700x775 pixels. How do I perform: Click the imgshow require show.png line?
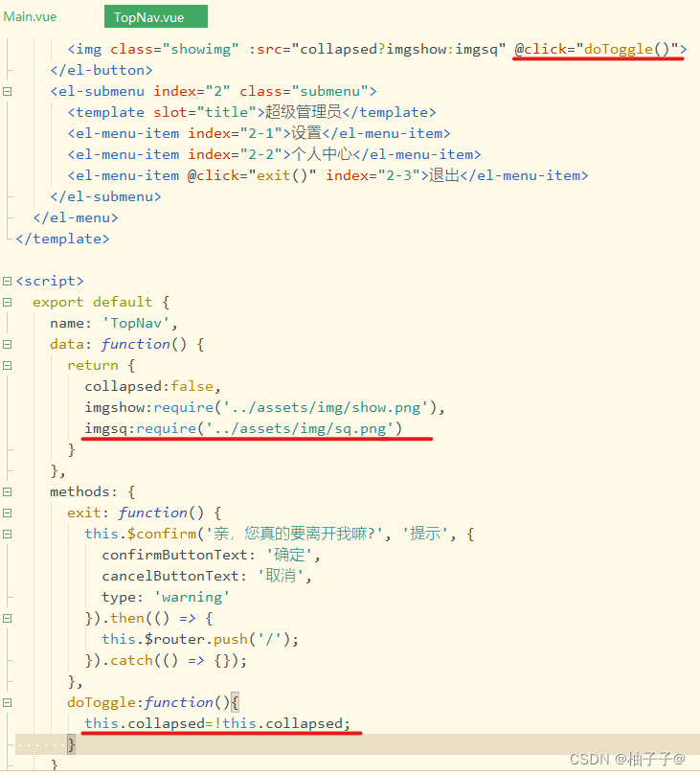[265, 408]
